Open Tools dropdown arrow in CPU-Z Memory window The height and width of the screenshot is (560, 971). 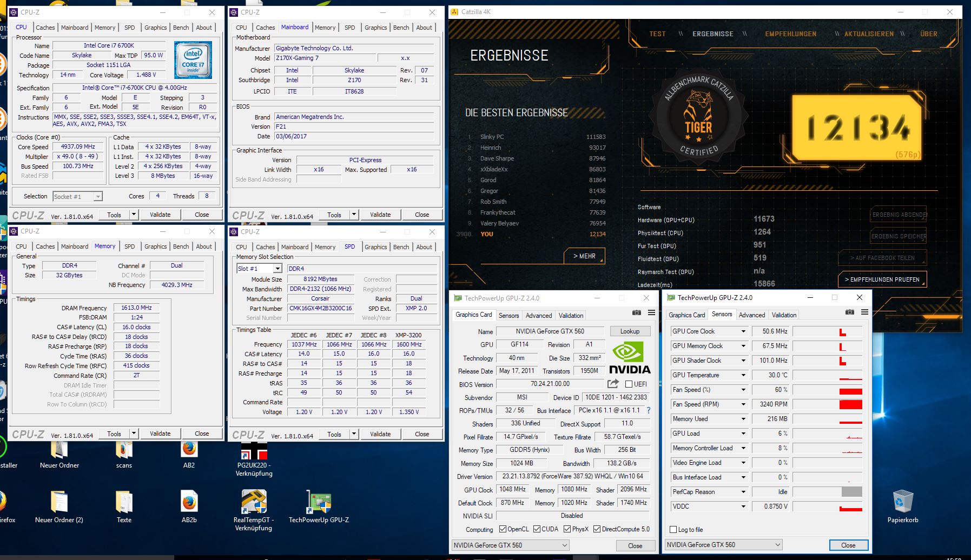tap(134, 434)
